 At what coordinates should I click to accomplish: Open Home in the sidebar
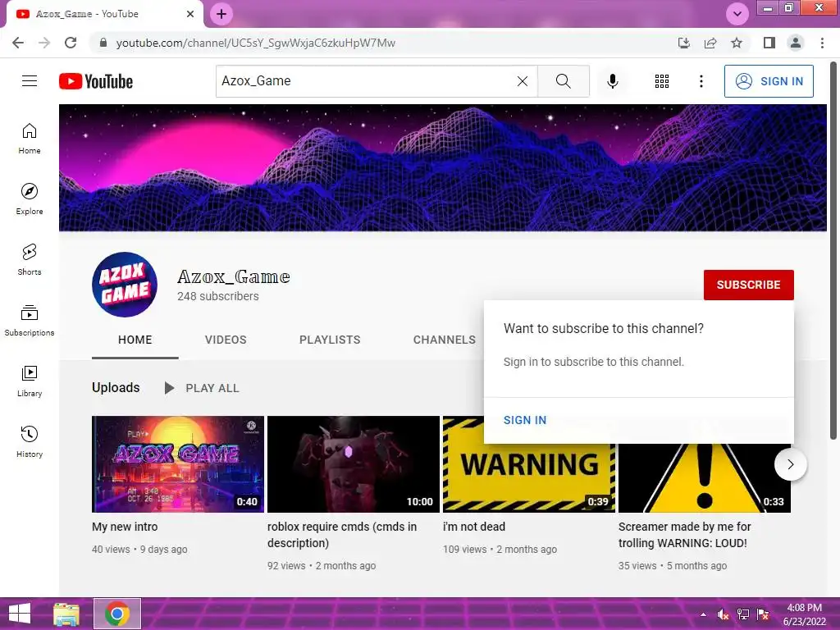(30, 139)
